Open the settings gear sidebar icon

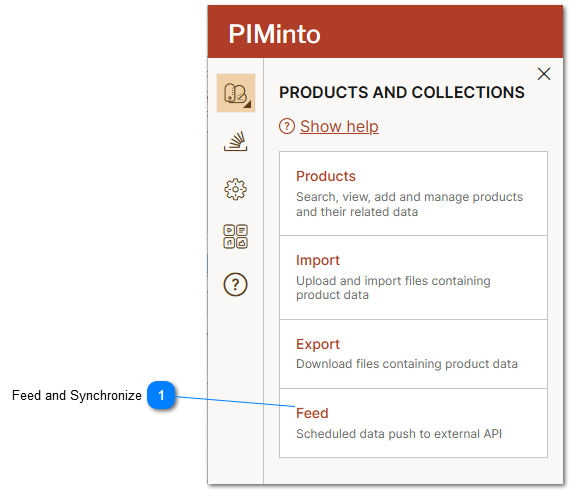[x=236, y=189]
